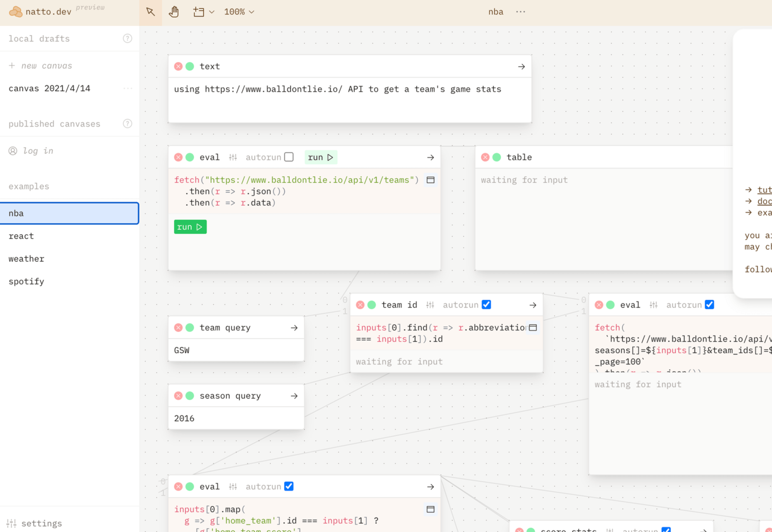
Task: Close the table pane
Action: [x=485, y=158]
